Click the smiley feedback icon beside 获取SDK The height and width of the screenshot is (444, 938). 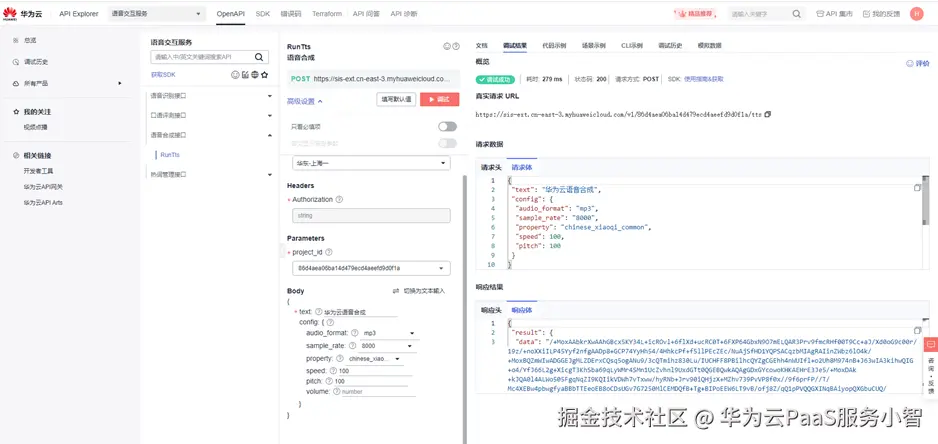235,75
